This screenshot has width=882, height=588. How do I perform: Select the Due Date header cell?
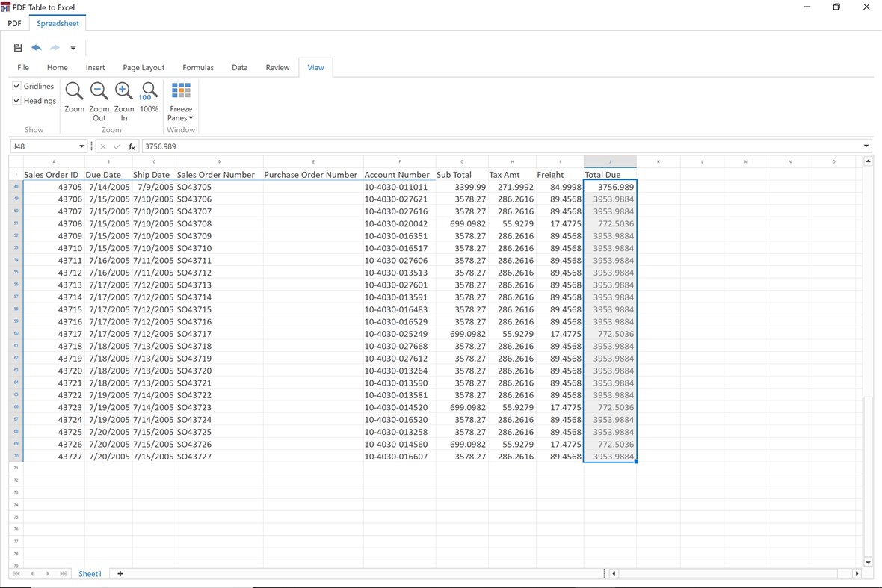(x=108, y=175)
